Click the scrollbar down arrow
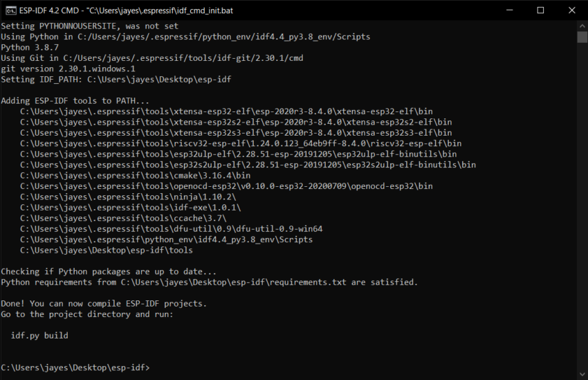The image size is (588, 380). (582, 374)
